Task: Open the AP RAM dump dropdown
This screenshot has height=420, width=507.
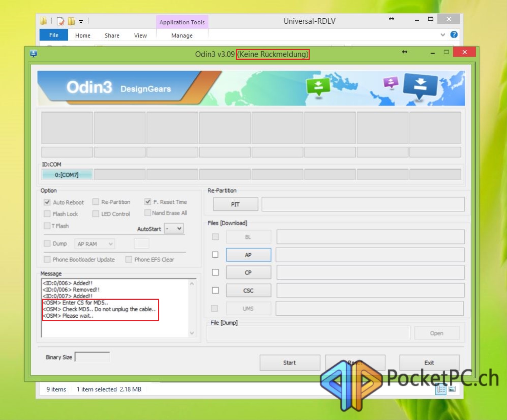Action: pyautogui.click(x=95, y=244)
